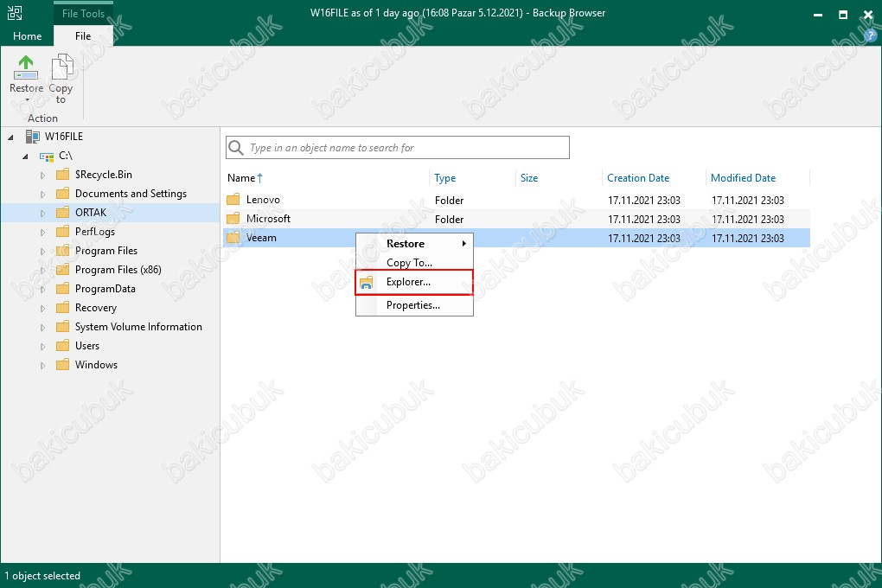Click the C:\ drive icon

coord(47,156)
